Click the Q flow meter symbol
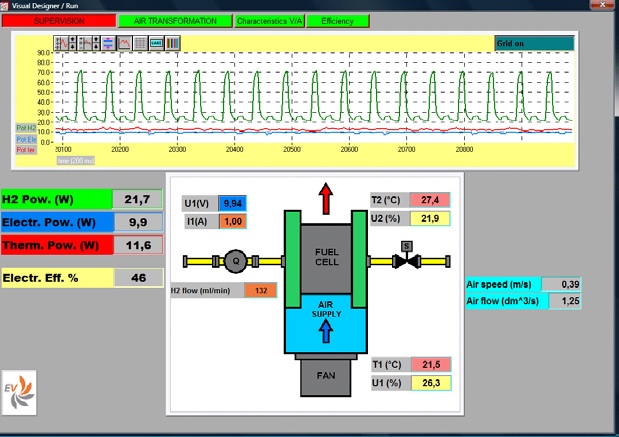The height and width of the screenshot is (437, 619). 236,261
